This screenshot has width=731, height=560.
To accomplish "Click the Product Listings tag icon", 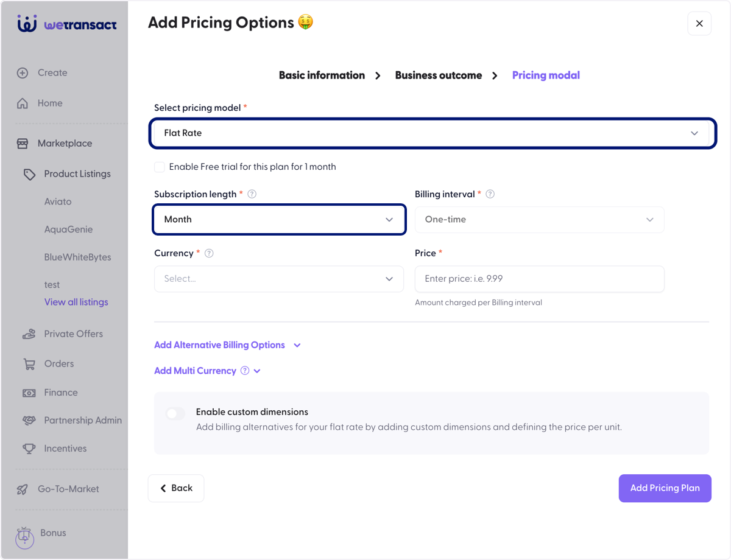I will 29,174.
